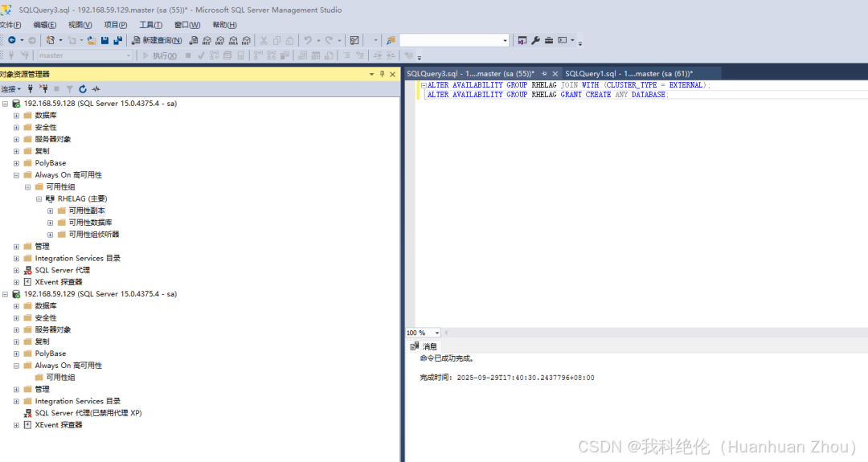Select 可用性组 under server 192.168.59.129

[x=60, y=378]
